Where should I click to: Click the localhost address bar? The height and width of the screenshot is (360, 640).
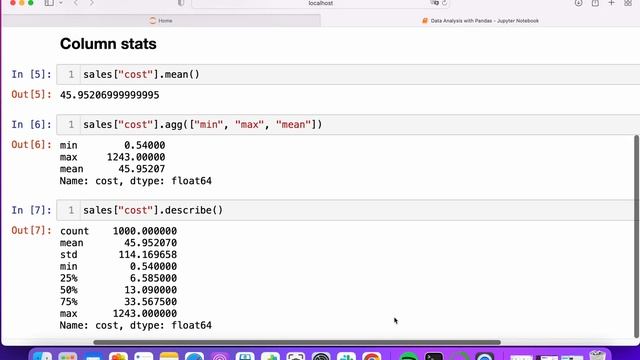coord(320,3)
